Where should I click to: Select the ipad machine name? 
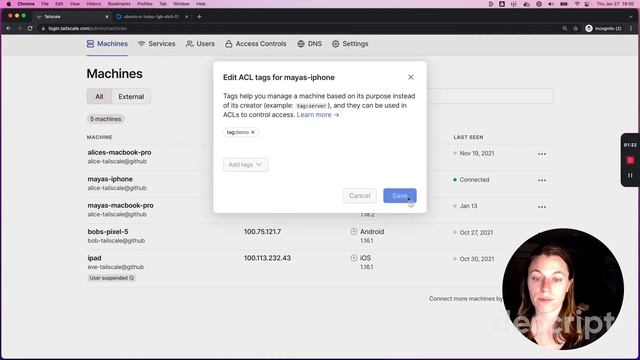tap(94, 258)
